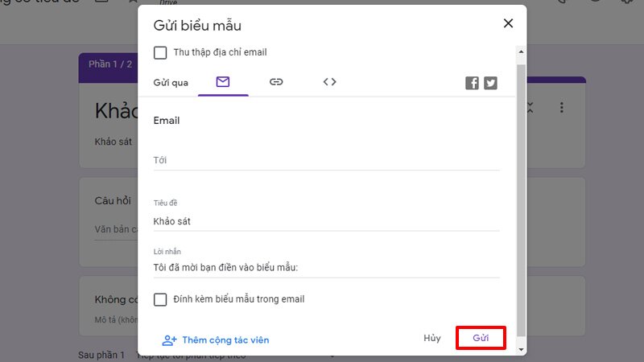Click the dialog scrollbar down arrow
The width and height of the screenshot is (644, 362).
(521, 350)
